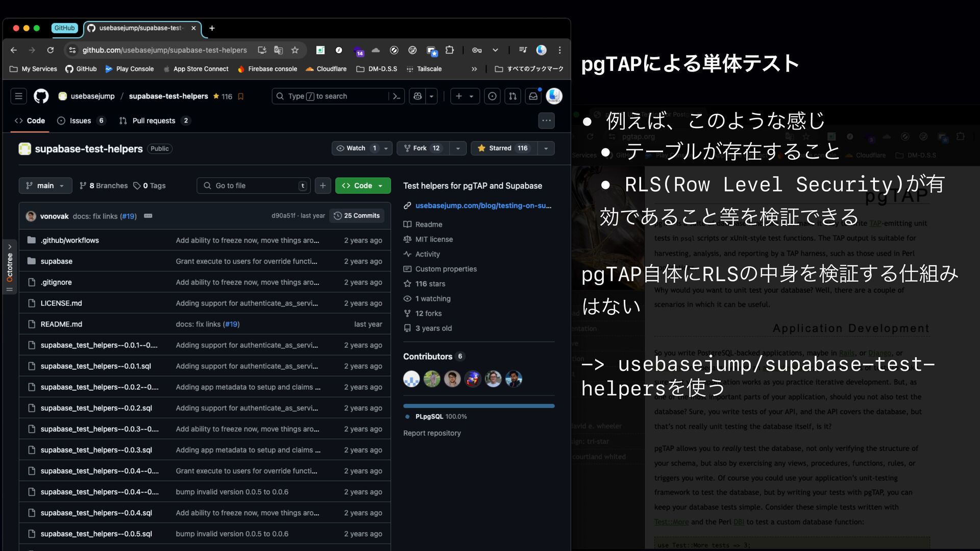Bookmark page with Chrome star icon
Image resolution: width=980 pixels, height=551 pixels.
click(x=295, y=50)
